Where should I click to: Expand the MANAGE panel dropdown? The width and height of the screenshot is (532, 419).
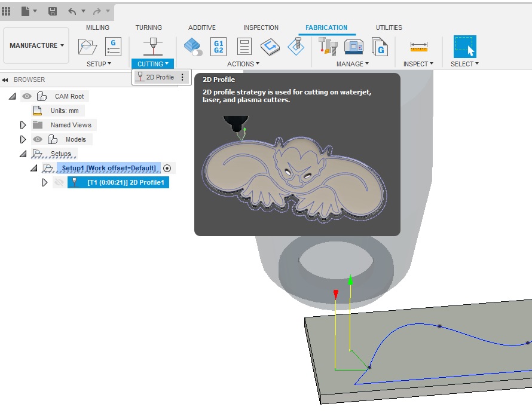tap(353, 64)
